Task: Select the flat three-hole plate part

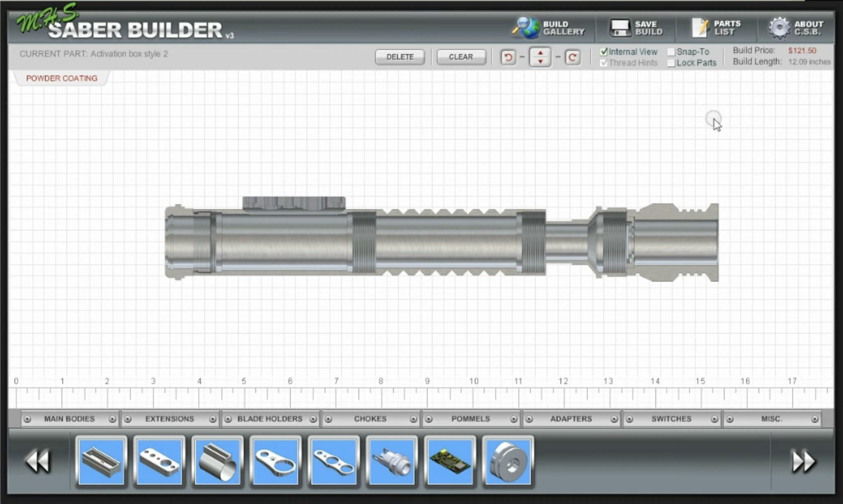Action: point(159,462)
